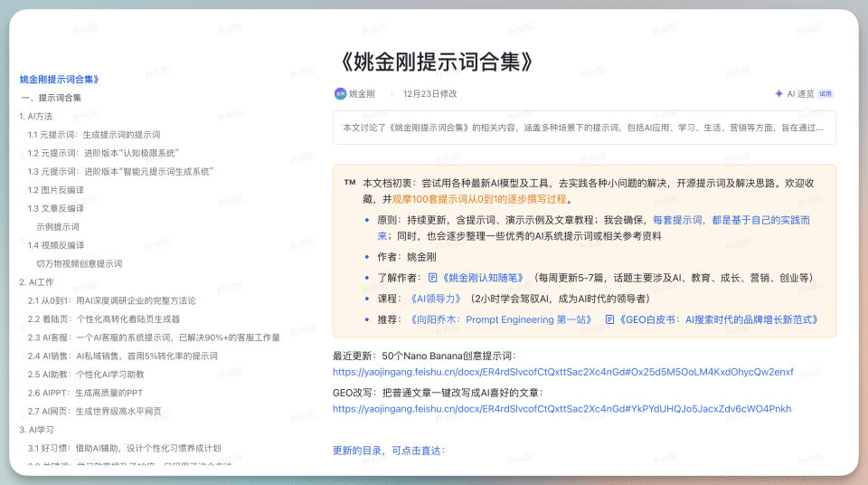
Task: Open 《向阳乔木：Prompt Engineering 第一站》 link
Action: coord(501,319)
